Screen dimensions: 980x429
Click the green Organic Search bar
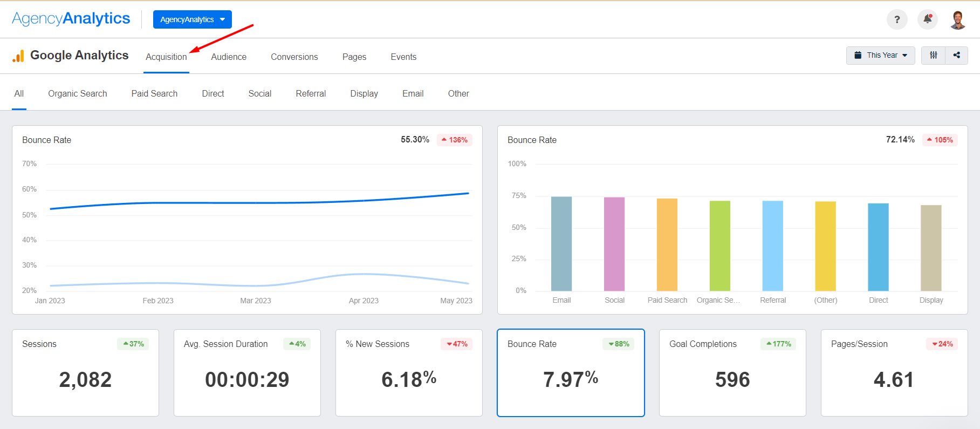[720, 246]
